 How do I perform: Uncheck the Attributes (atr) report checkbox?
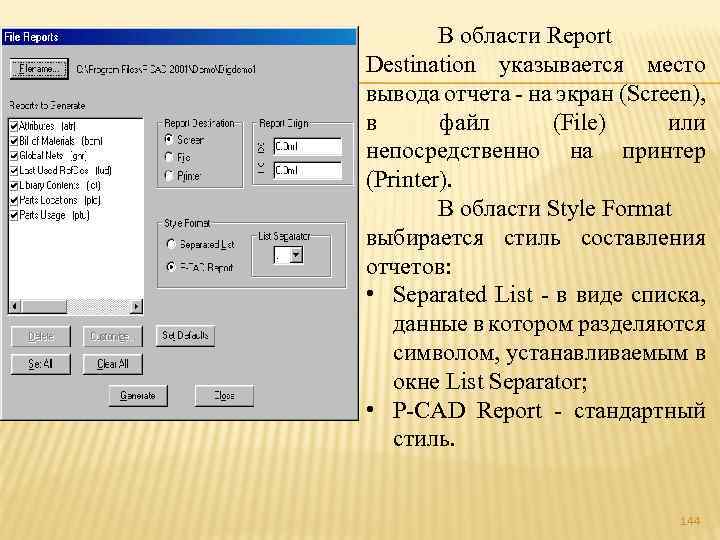tap(14, 126)
